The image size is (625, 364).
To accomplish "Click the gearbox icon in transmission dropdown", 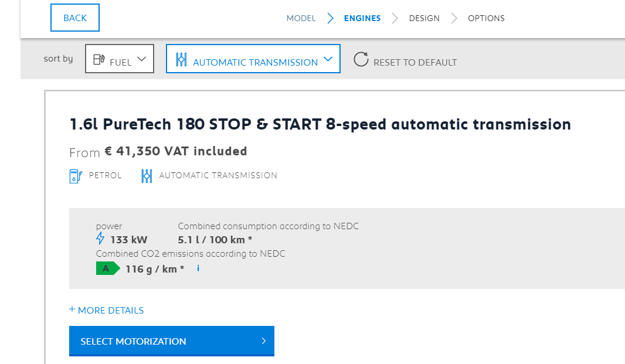I will [181, 59].
